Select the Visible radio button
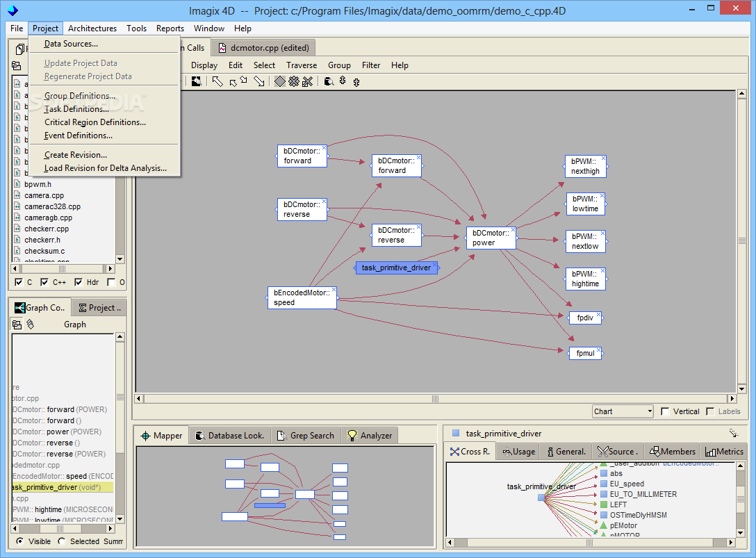Image resolution: width=756 pixels, height=558 pixels. click(19, 541)
